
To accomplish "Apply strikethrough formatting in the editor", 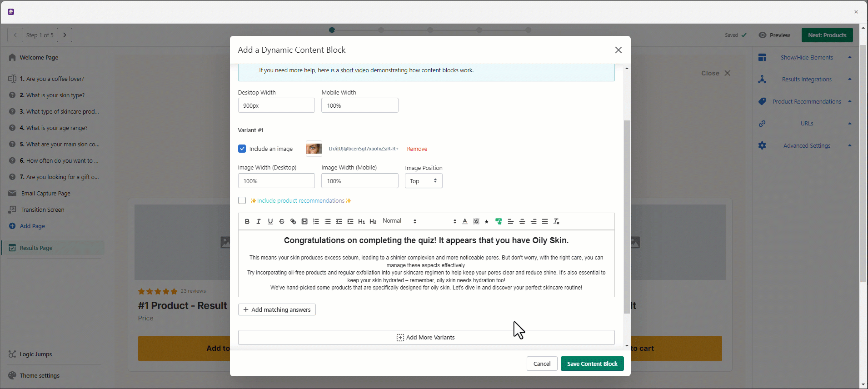I will point(282,221).
